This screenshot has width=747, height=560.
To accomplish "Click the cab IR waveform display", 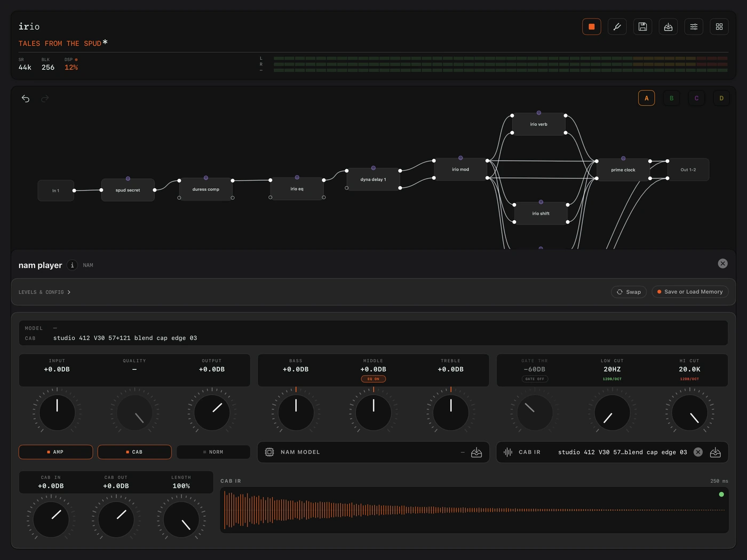I will (474, 510).
